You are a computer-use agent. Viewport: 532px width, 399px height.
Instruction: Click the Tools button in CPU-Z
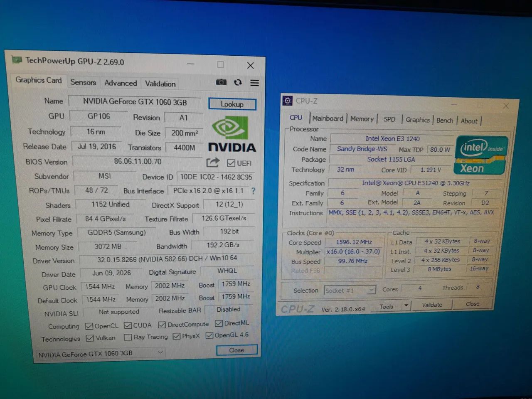[386, 306]
